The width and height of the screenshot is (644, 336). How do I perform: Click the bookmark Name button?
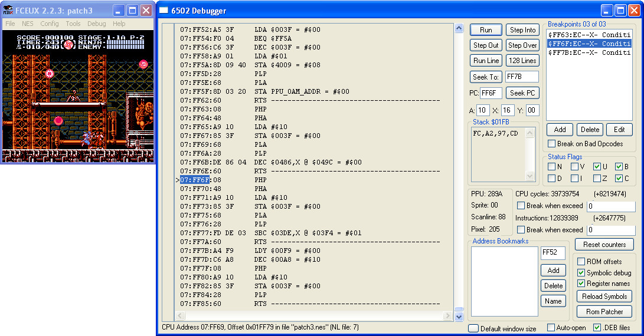(x=553, y=301)
